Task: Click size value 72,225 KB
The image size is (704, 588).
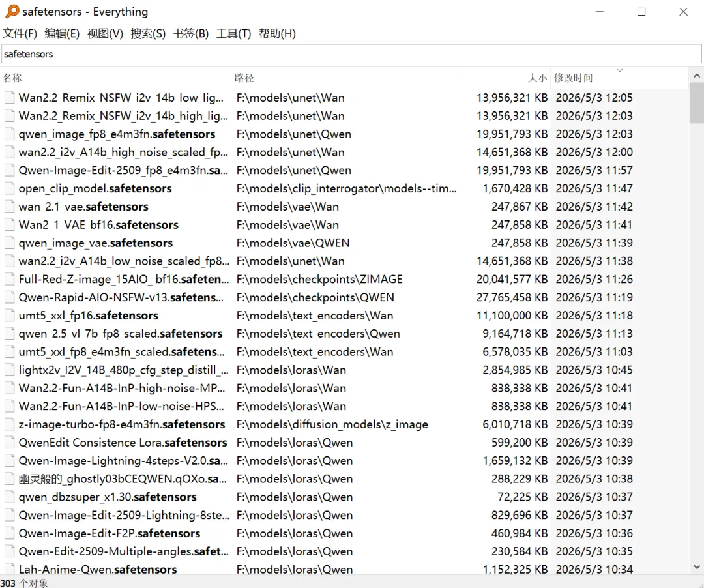Action: tap(523, 497)
